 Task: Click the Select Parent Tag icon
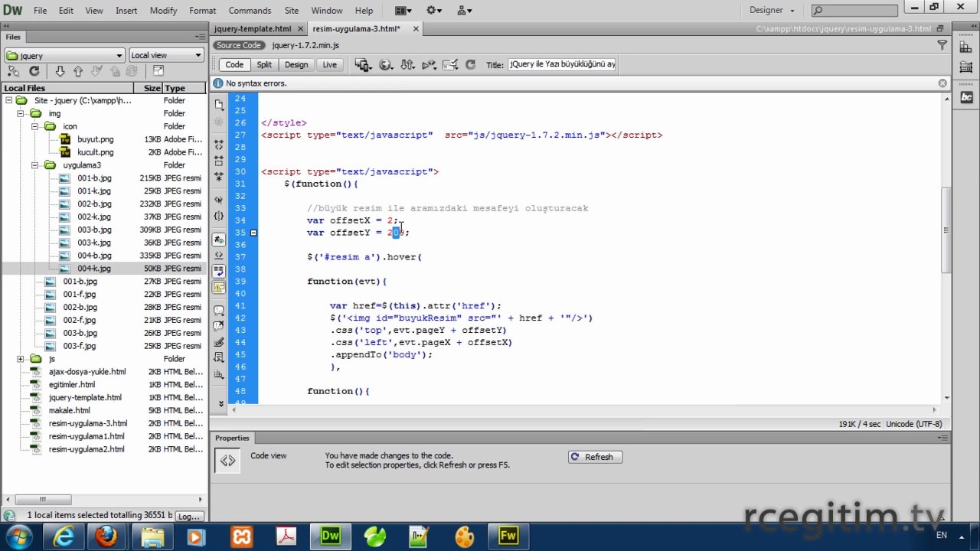point(219,201)
